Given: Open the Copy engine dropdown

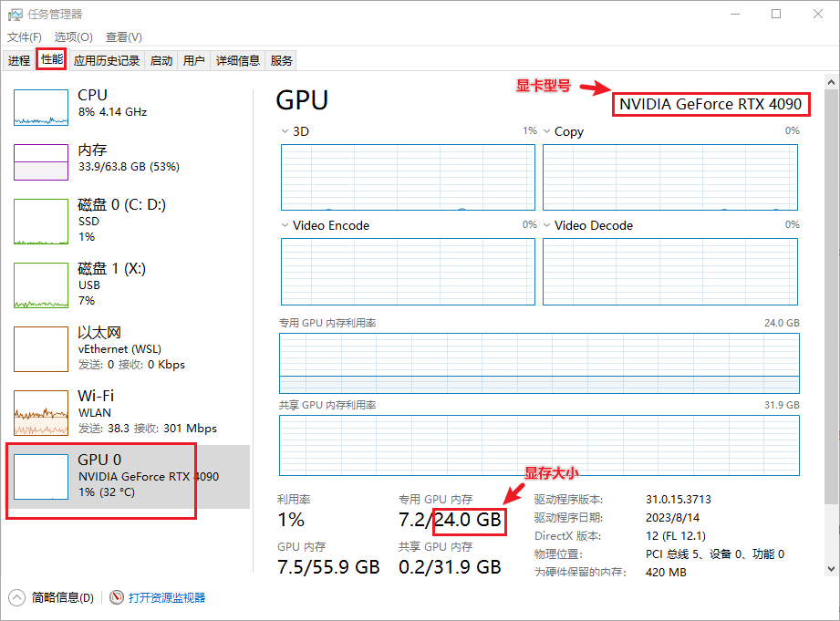Looking at the screenshot, I should pos(546,131).
